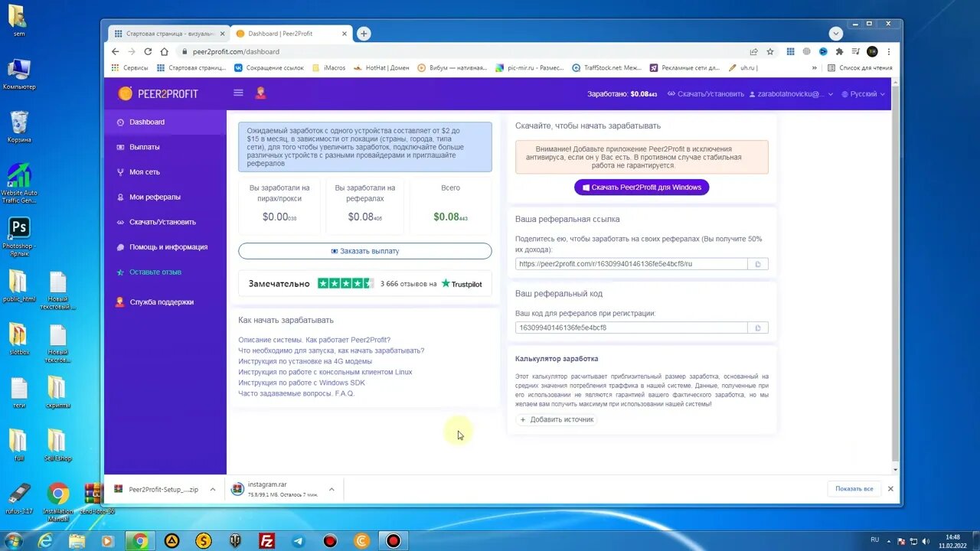Open Chrome three-dot menu
Screen dimensions: 980x551
889,51
